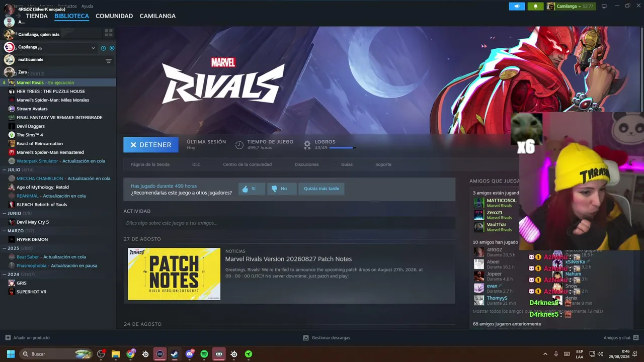Click the taskbar Buscar search box

[x=56, y=354]
